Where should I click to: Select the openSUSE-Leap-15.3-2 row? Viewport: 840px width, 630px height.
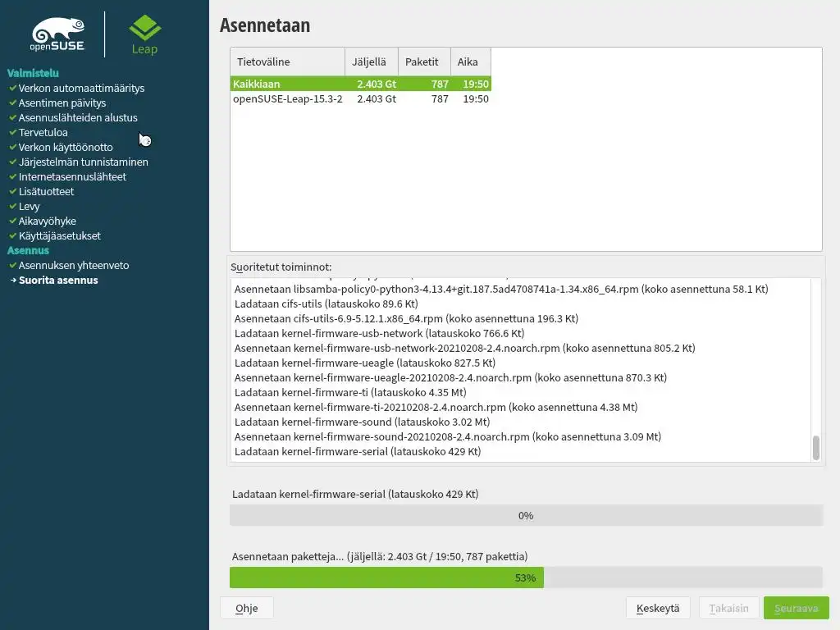pyautogui.click(x=361, y=98)
